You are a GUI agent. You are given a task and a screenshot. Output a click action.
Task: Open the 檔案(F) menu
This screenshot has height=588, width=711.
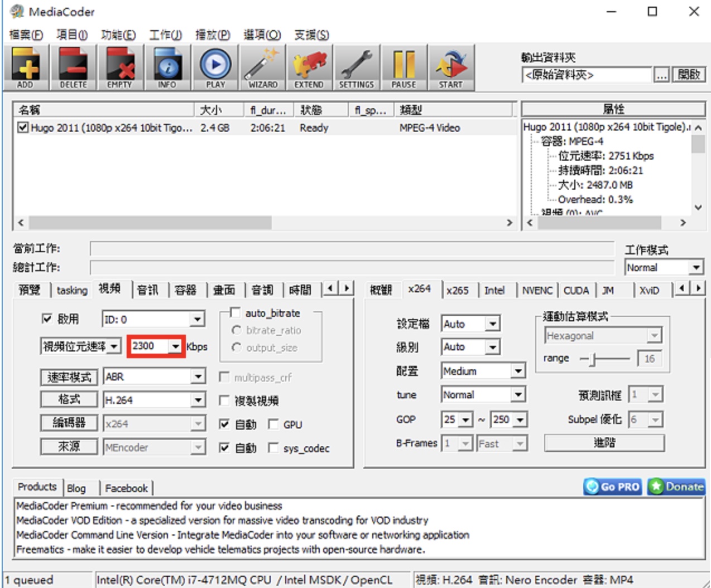[x=26, y=35]
